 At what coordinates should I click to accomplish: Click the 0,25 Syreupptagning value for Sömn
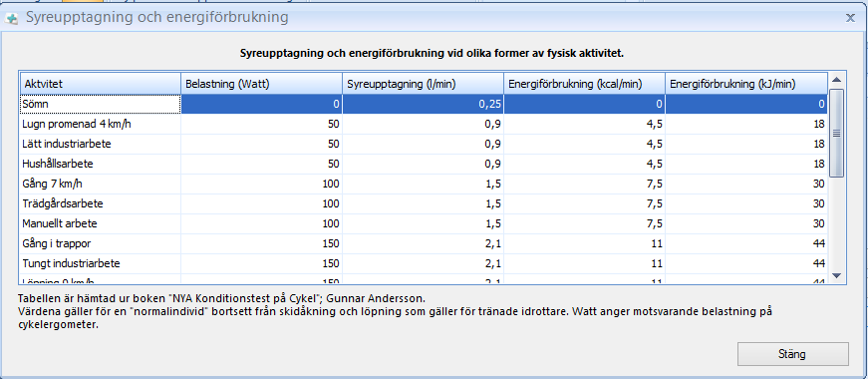pos(423,104)
